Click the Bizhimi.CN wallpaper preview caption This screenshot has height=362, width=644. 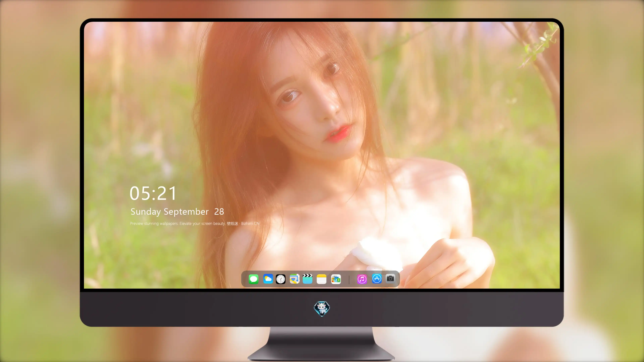195,223
